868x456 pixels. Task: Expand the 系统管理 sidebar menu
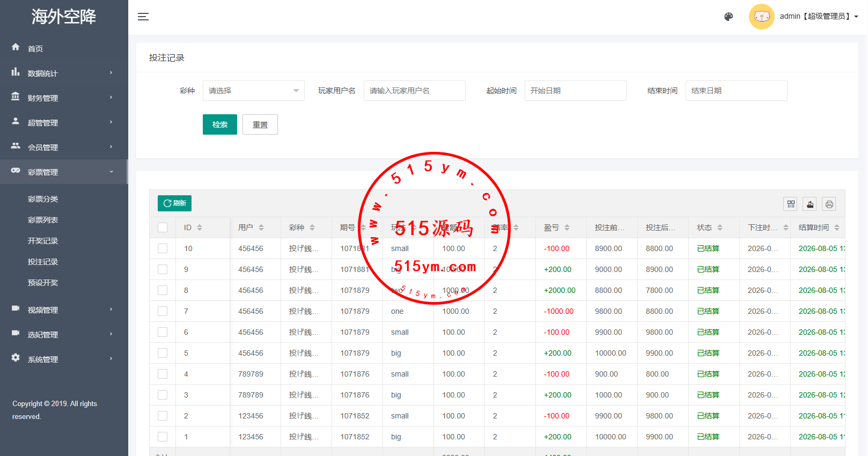pyautogui.click(x=64, y=359)
